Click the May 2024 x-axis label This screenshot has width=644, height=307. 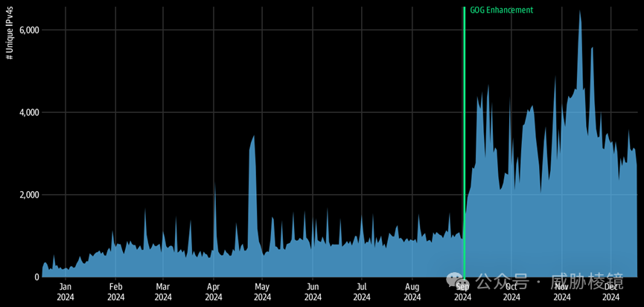263,291
